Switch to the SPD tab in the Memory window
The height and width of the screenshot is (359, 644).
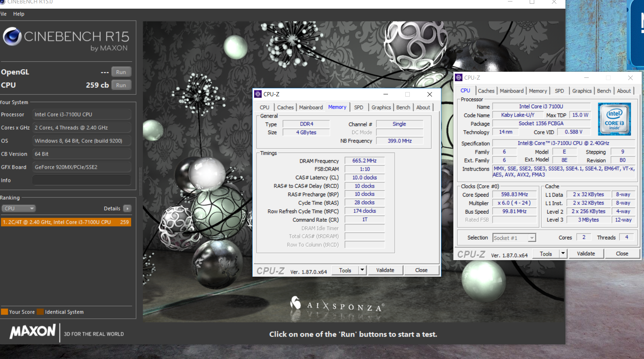pyautogui.click(x=359, y=108)
